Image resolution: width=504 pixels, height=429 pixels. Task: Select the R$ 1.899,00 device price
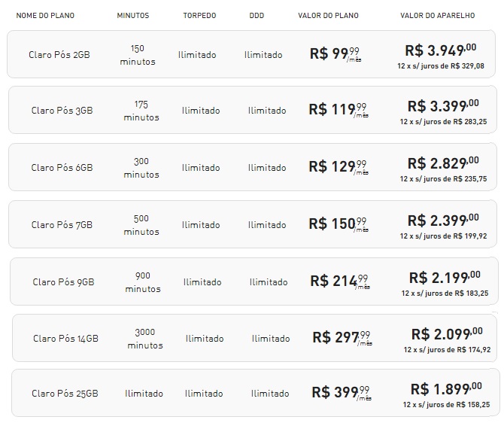(x=444, y=389)
